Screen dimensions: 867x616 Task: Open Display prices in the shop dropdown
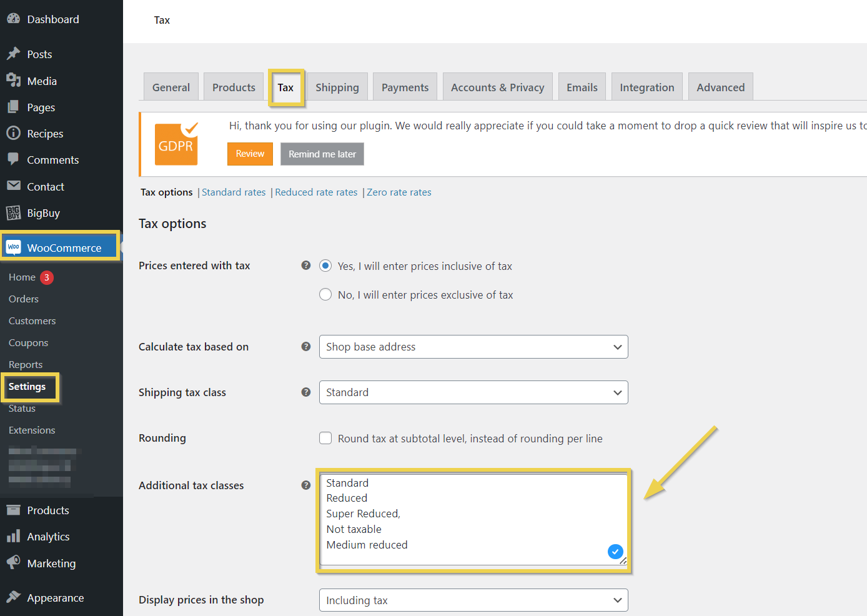(x=473, y=600)
